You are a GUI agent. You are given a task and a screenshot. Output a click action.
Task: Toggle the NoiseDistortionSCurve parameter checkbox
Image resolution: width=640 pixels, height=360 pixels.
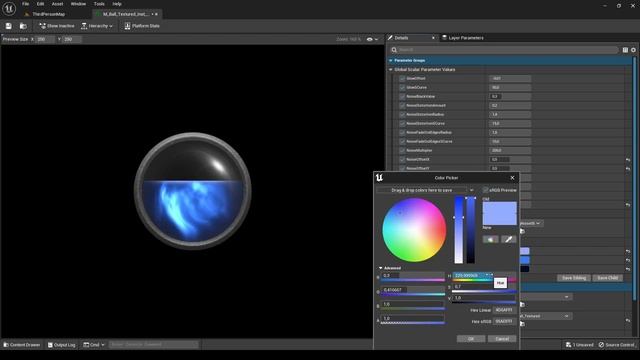[x=402, y=123]
